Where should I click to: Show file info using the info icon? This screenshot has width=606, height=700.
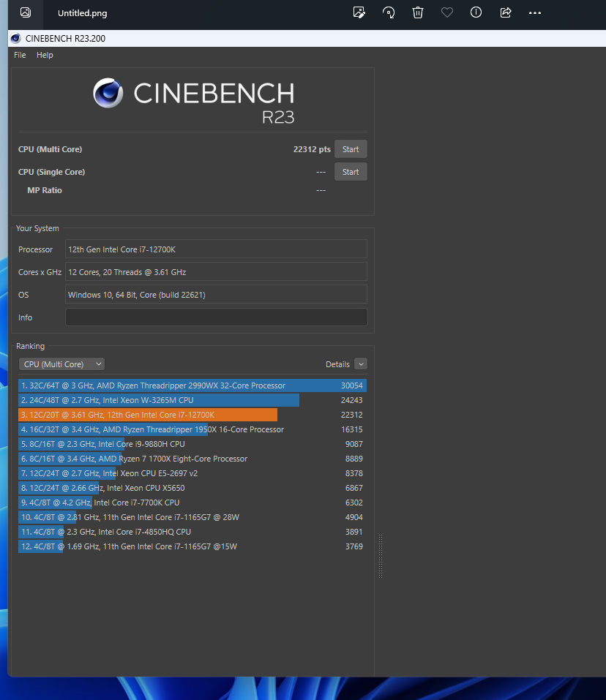pos(476,12)
